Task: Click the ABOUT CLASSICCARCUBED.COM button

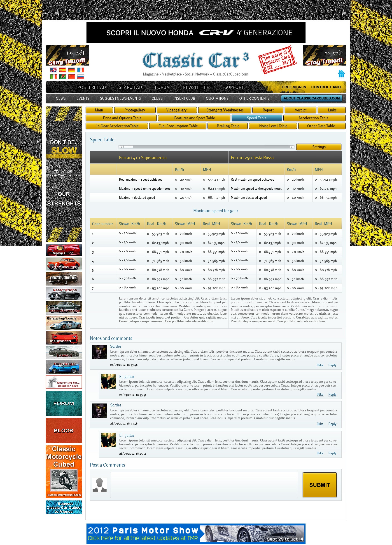Action: pyautogui.click(x=312, y=98)
